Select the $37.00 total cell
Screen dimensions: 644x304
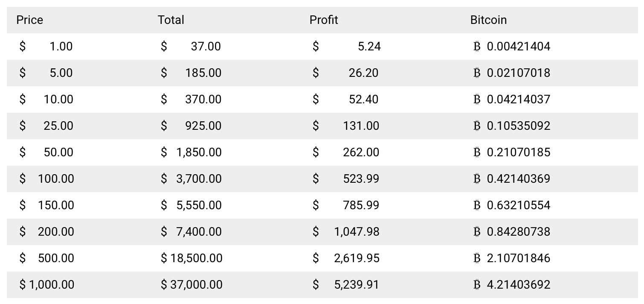(x=191, y=46)
